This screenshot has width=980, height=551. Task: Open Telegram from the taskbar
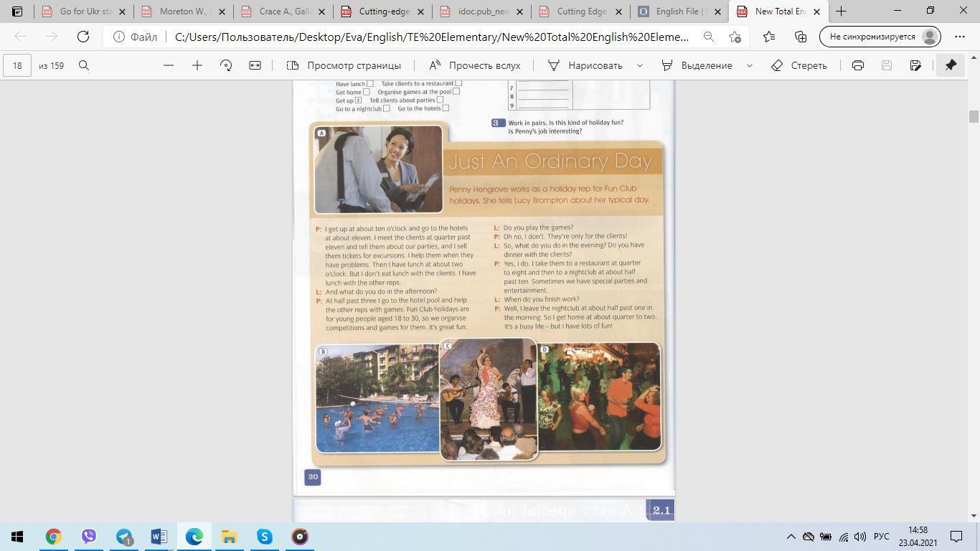123,537
